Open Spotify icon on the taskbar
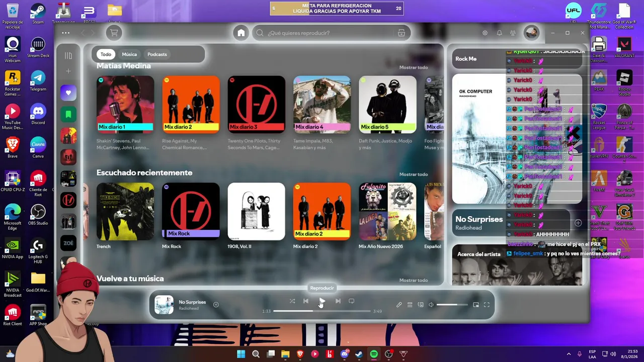The height and width of the screenshot is (362, 644). tap(374, 354)
